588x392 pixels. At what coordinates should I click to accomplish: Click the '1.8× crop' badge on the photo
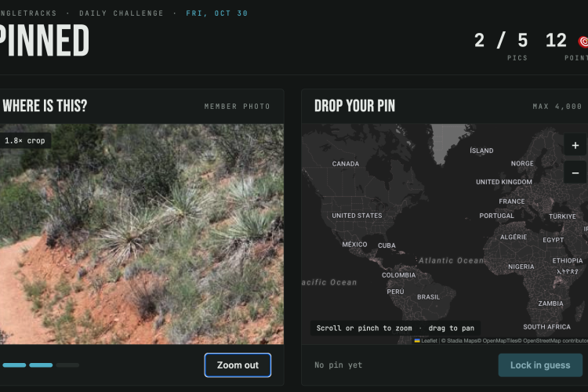(25, 140)
